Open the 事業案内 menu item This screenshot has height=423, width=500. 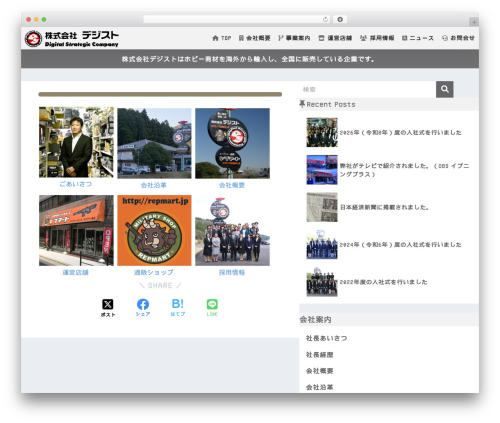point(294,38)
